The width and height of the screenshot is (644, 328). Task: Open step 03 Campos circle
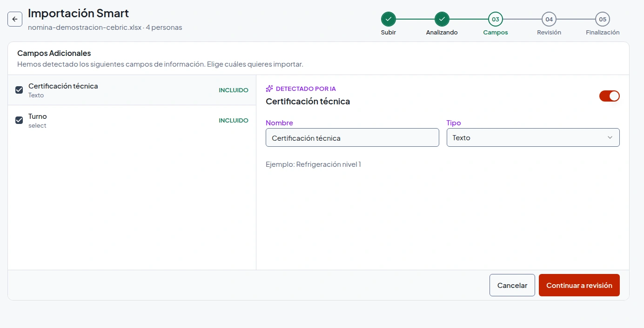tap(496, 19)
